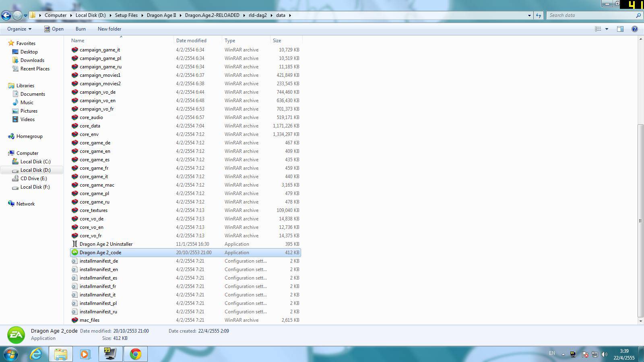Select the core_game_mac archive icon
Image resolution: width=644 pixels, height=362 pixels.
74,185
